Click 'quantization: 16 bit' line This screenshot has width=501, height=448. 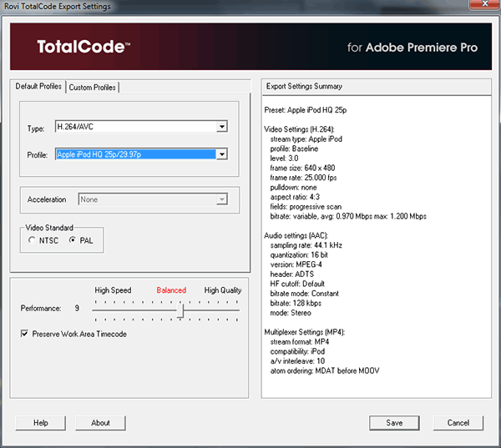click(x=299, y=254)
